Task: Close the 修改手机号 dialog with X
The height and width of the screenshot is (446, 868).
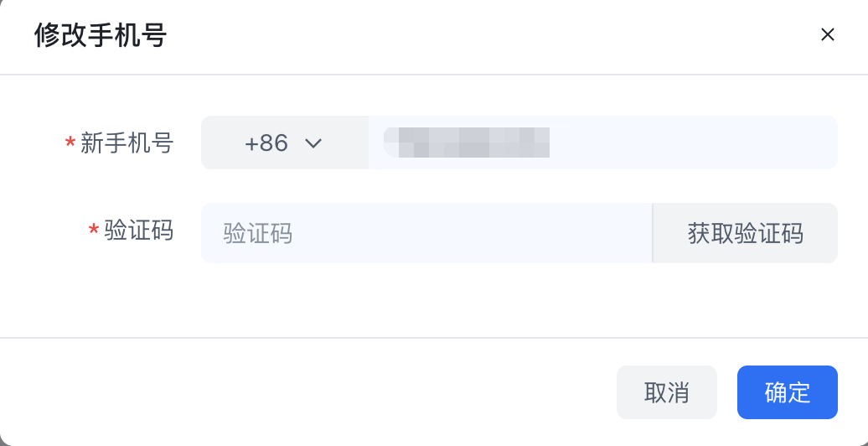Action: 828,34
